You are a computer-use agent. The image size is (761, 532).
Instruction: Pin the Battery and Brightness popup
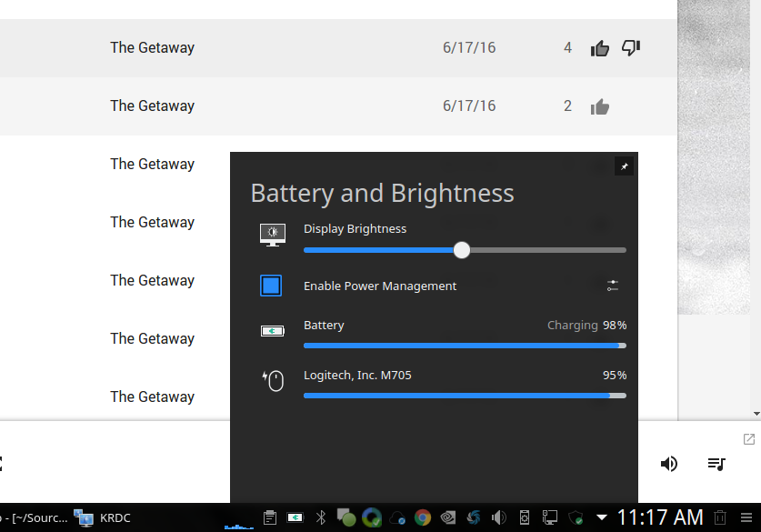pyautogui.click(x=624, y=166)
